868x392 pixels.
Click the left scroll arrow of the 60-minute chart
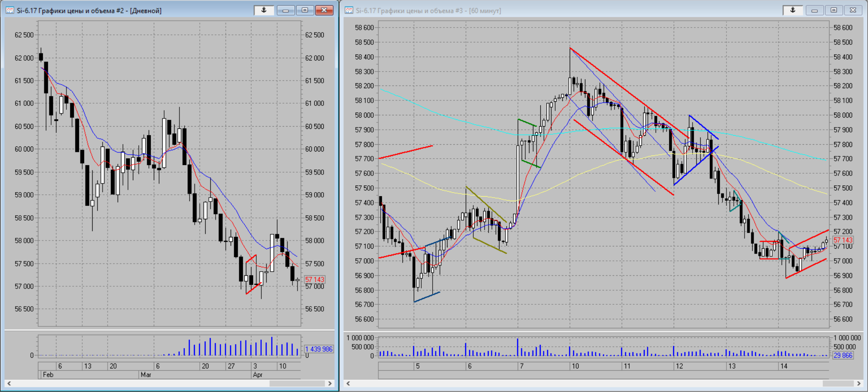[x=348, y=383]
